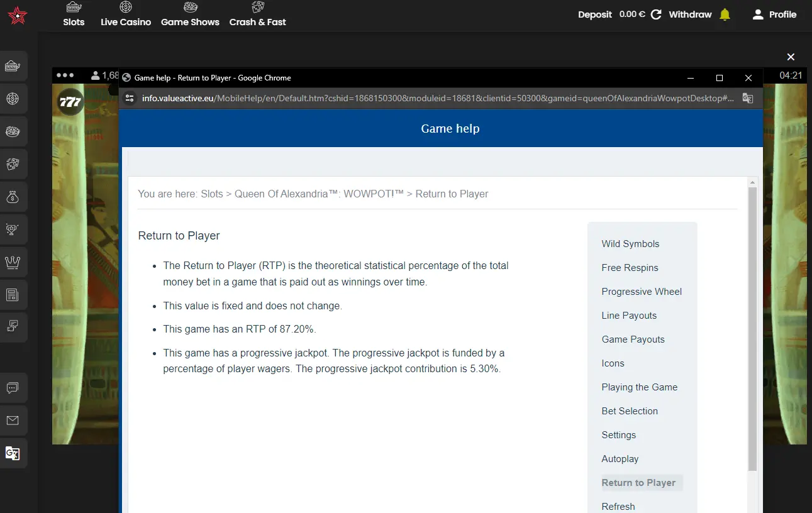Open Wild Symbols help topic
Screen dimensions: 812x513
click(630, 244)
